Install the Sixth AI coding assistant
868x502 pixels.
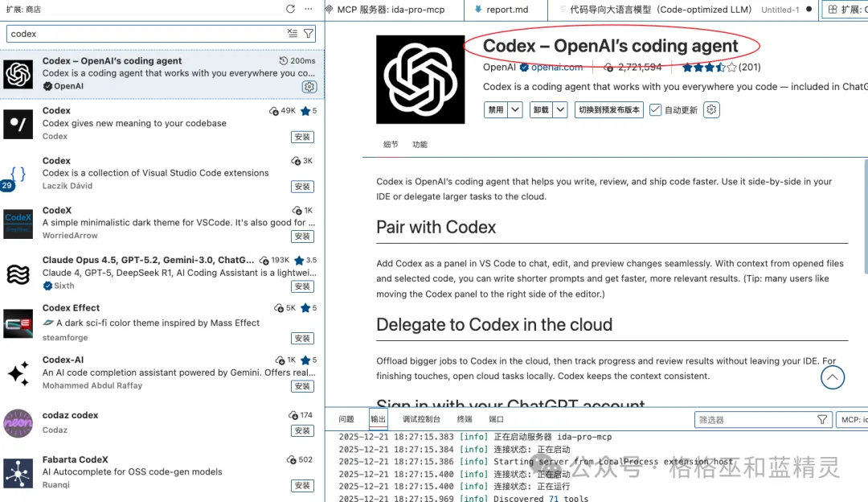tap(302, 286)
